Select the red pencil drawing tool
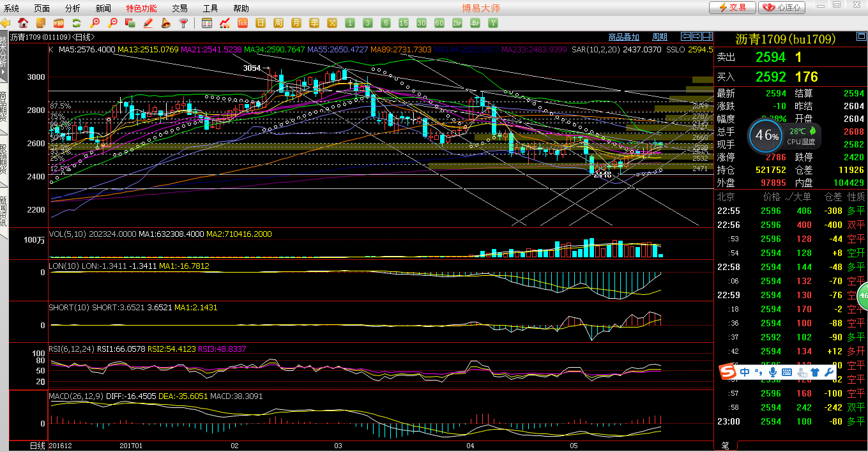 148,23
